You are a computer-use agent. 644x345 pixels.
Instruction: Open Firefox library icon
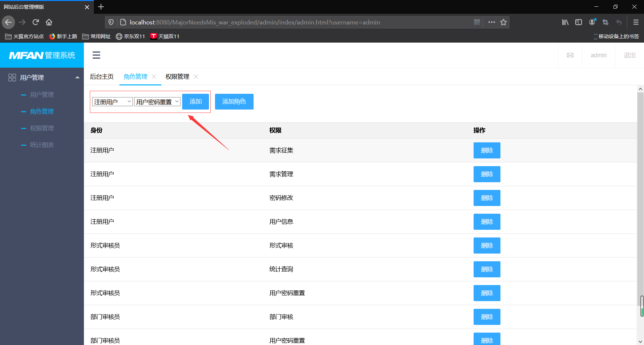pos(565,22)
